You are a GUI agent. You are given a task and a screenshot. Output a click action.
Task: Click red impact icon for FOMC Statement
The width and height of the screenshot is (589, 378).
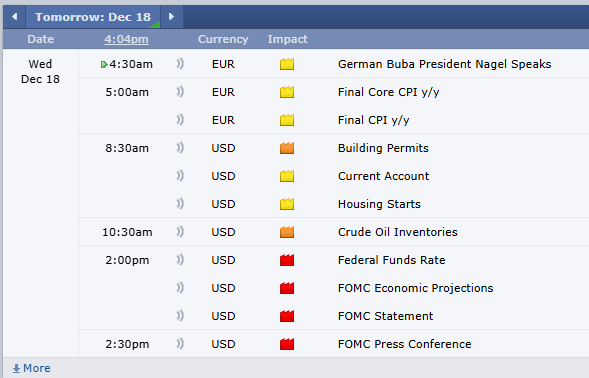287,316
